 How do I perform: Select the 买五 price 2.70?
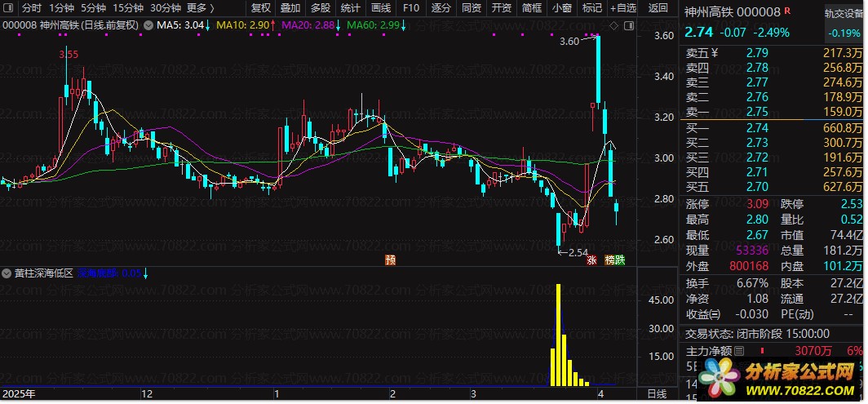click(x=757, y=187)
